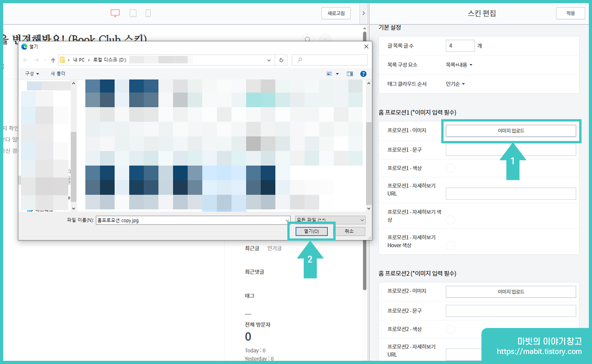Open the 프로모션1 색상 color swatch
592x364 pixels.
(x=450, y=168)
